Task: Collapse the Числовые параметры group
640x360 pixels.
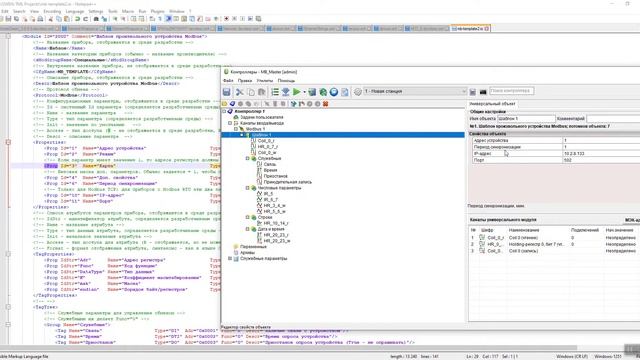Action: click(x=247, y=188)
